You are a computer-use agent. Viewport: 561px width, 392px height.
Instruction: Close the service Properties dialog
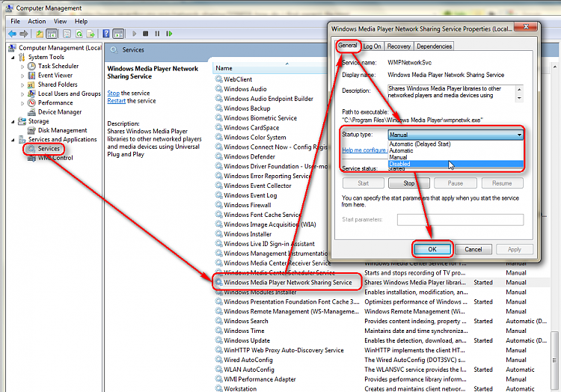coord(526,26)
